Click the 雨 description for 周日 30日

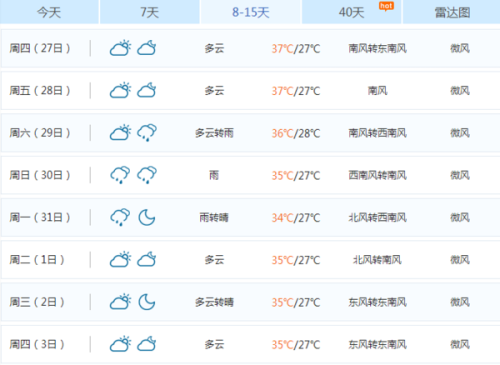(214, 175)
